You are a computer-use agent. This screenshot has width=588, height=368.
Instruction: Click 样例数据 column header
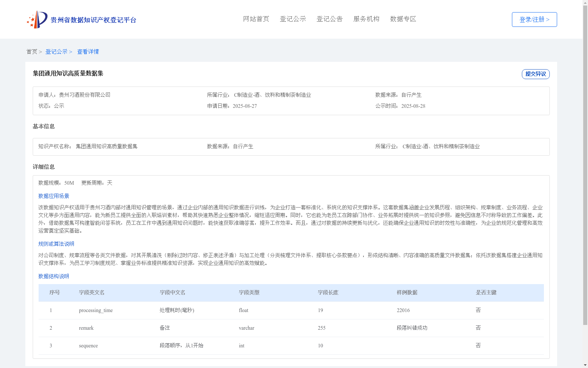(x=407, y=293)
